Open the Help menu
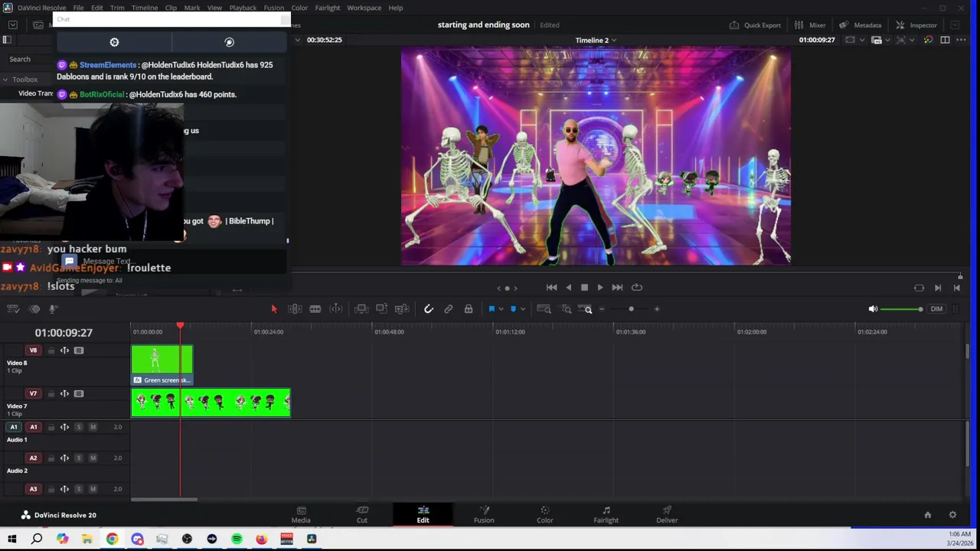Image resolution: width=980 pixels, height=551 pixels. [395, 8]
